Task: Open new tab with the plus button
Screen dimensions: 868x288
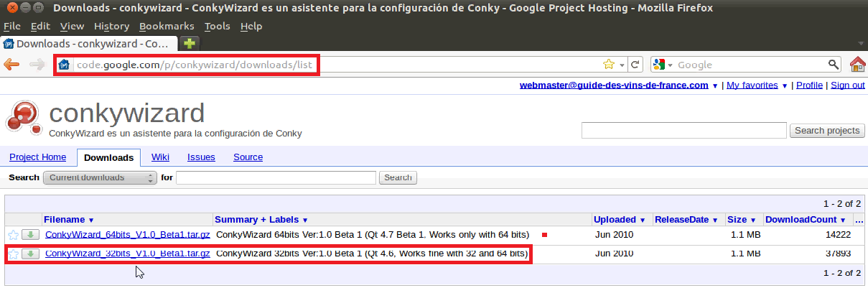Action: pos(190,43)
